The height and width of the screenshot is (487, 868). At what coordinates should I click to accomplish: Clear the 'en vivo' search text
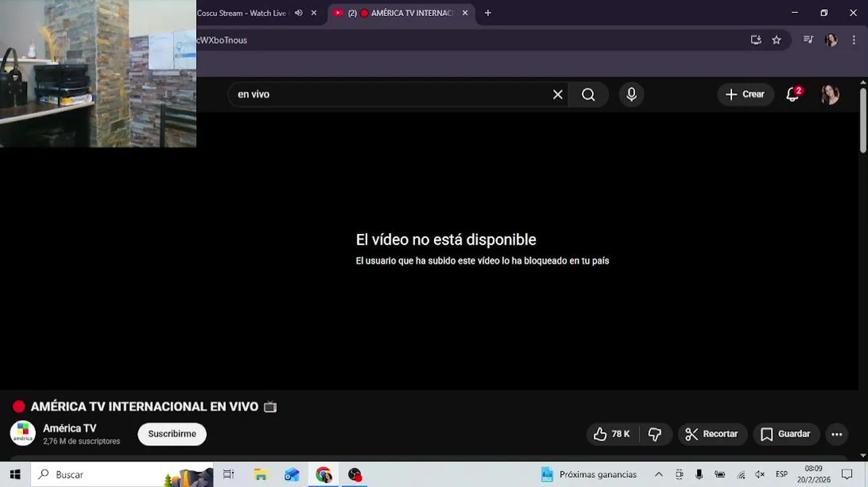(x=558, y=95)
